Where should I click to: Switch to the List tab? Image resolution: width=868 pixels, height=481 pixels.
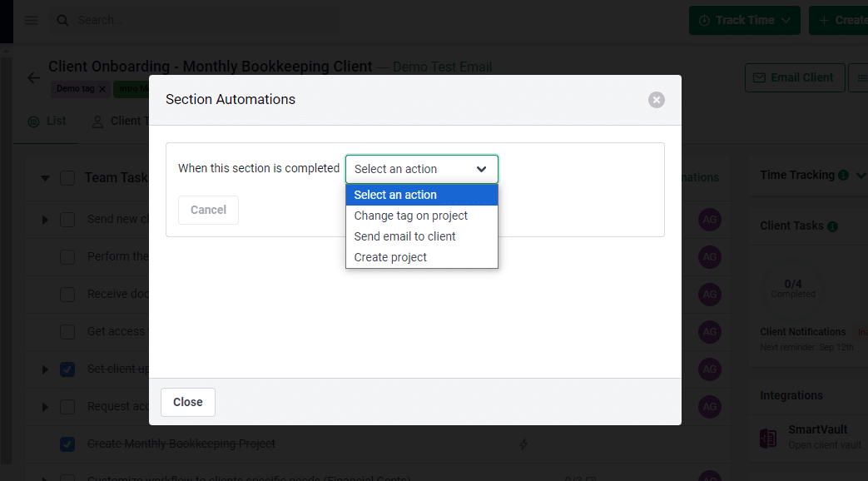47,121
